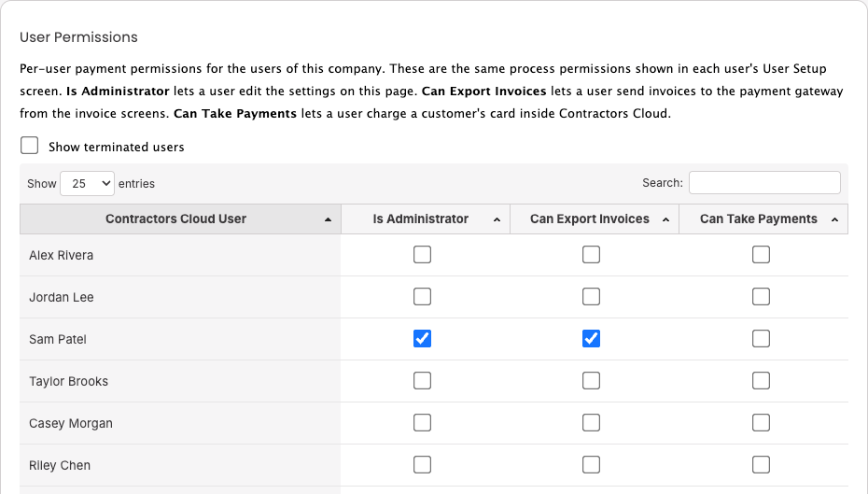This screenshot has width=868, height=494.
Task: Check Can Export Invoices for Jordan Lee
Action: click(591, 297)
